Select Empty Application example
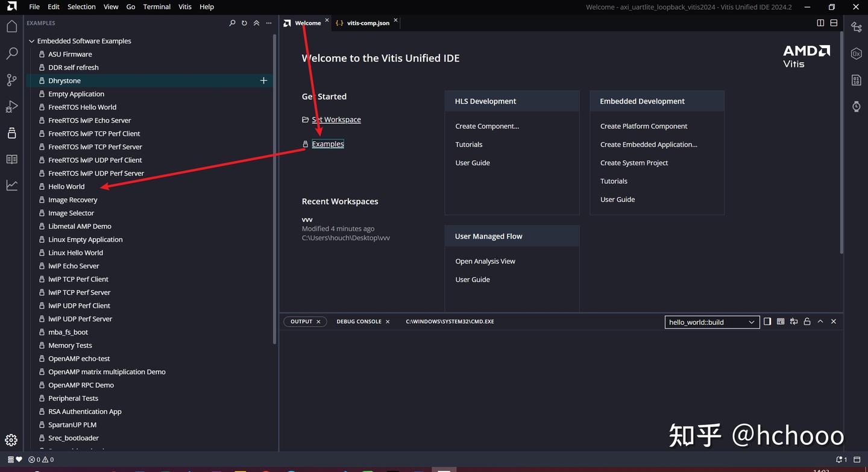This screenshot has height=472, width=868. click(x=76, y=94)
